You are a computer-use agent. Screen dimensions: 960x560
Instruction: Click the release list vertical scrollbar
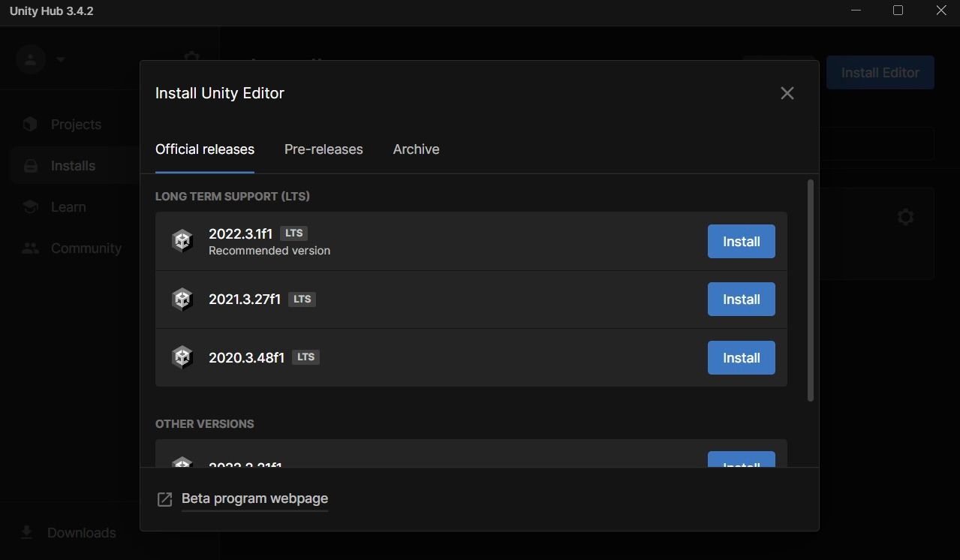810,291
